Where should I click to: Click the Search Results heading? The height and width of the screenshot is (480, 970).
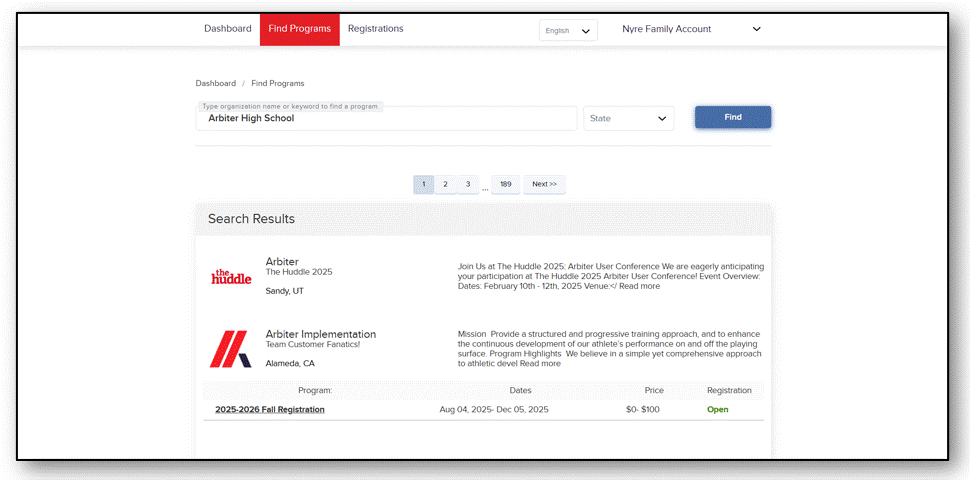click(x=251, y=219)
